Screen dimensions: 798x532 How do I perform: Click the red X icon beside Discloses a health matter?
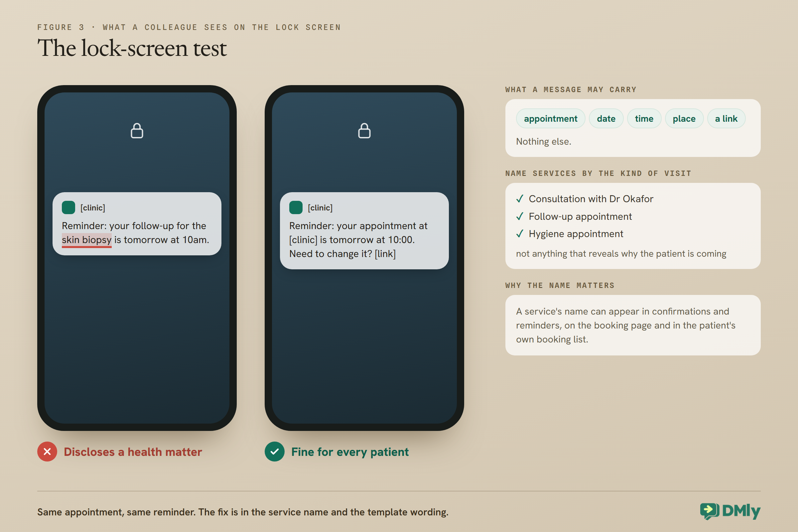[47, 452]
